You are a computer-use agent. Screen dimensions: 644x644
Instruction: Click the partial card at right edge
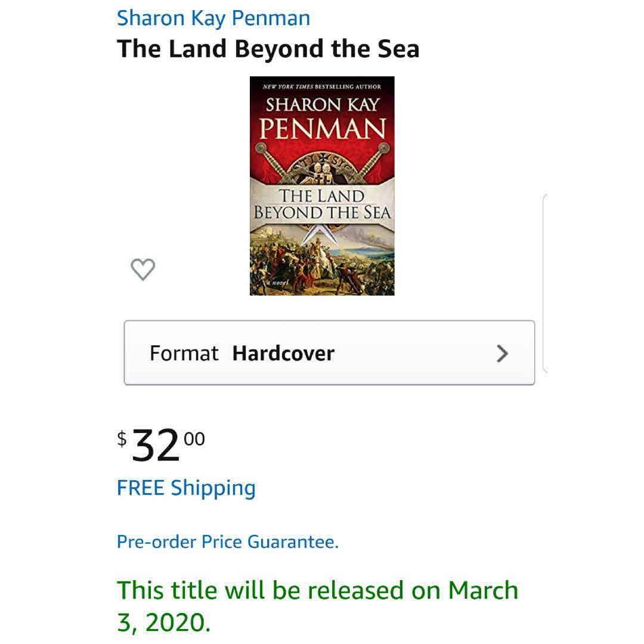(544, 283)
